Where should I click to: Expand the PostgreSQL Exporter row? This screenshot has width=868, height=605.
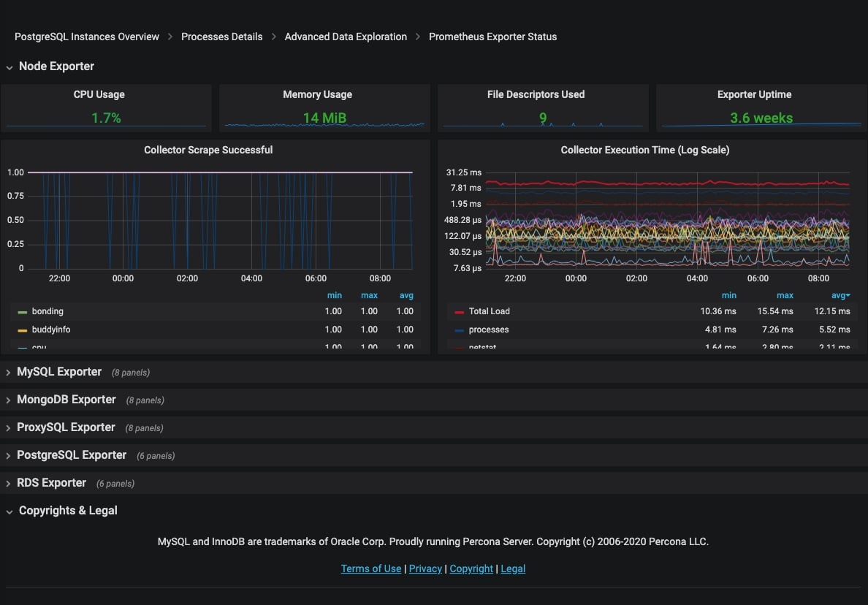click(x=72, y=455)
